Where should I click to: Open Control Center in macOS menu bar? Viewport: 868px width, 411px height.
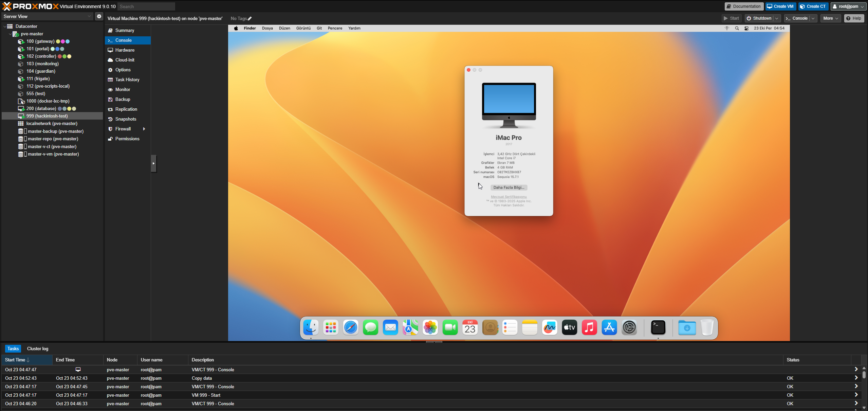[x=746, y=28]
